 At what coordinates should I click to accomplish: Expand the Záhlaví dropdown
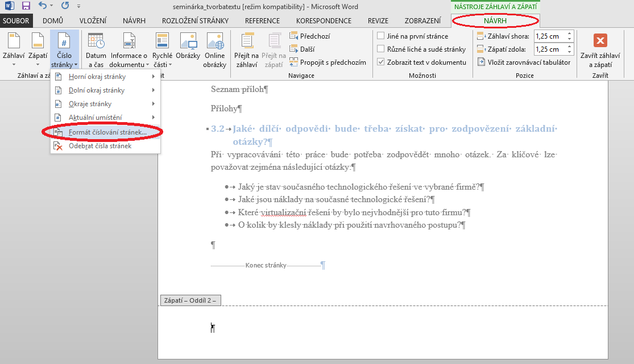pyautogui.click(x=13, y=51)
